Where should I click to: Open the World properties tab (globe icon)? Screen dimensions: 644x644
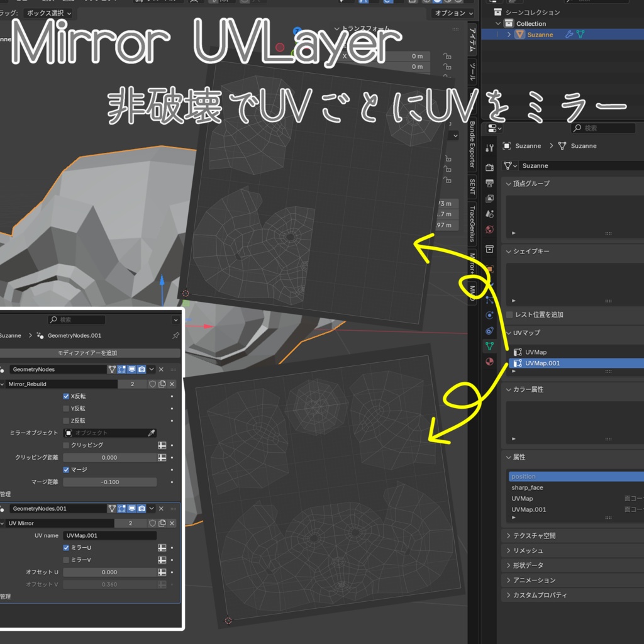click(x=489, y=228)
